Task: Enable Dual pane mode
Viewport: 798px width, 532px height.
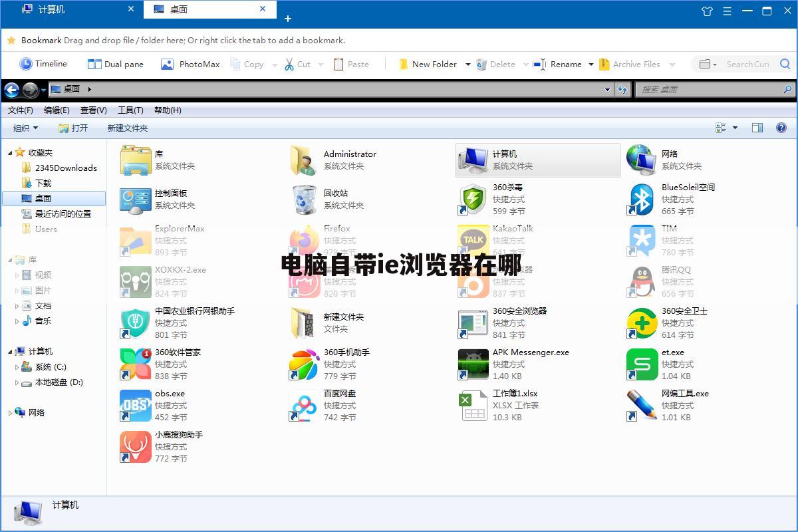Action: [116, 64]
